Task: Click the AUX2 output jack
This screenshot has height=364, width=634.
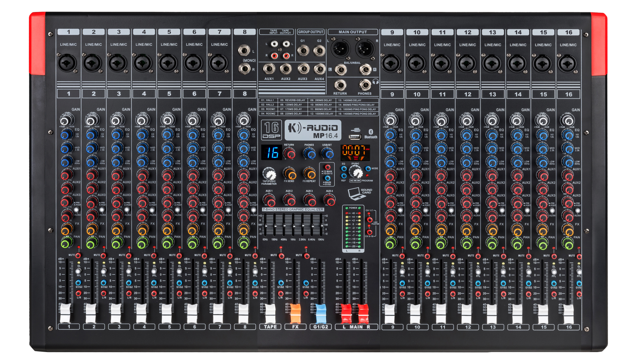Action: click(x=286, y=68)
